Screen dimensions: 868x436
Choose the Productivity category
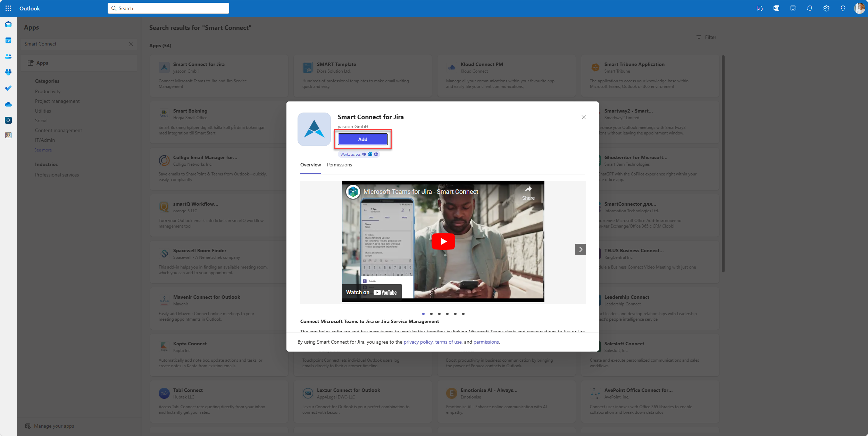48,91
